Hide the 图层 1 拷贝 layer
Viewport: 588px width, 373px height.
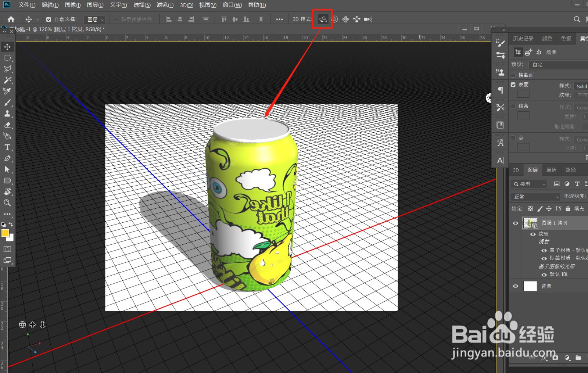coord(515,223)
